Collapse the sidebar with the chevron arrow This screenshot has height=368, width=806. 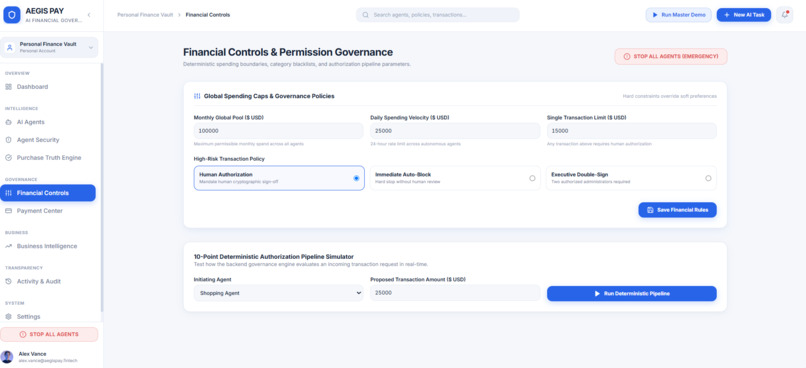(x=89, y=15)
